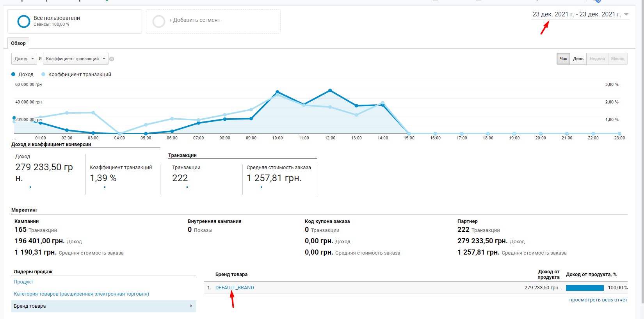
Task: Click the dark blue Доход legend dot
Action: [x=14, y=74]
